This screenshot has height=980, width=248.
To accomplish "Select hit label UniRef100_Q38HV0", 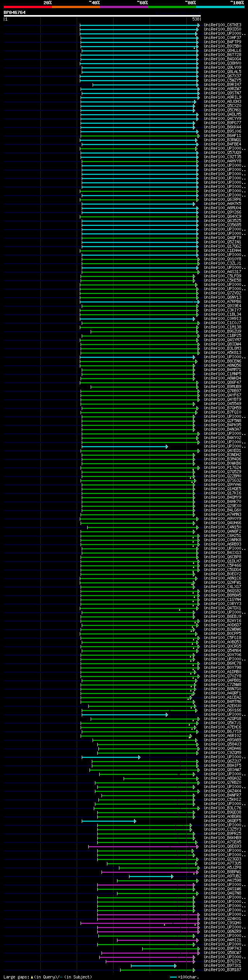I will tap(222, 63).
